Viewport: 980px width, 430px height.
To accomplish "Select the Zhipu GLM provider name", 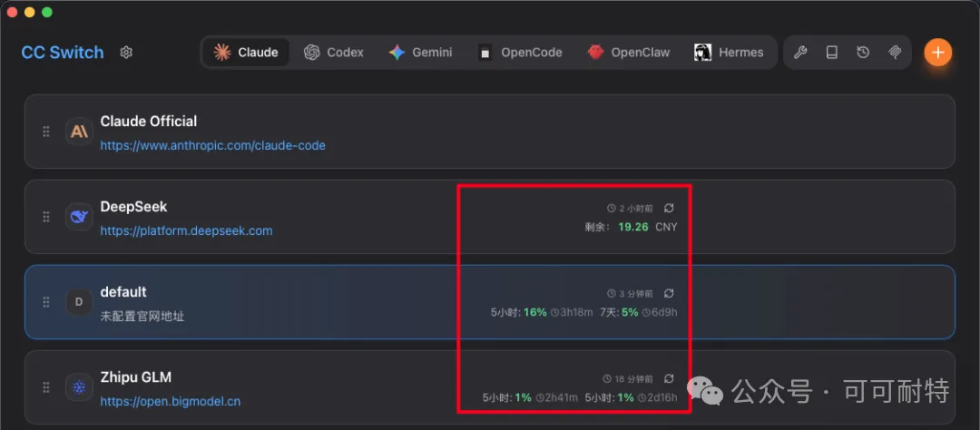I will click(136, 377).
